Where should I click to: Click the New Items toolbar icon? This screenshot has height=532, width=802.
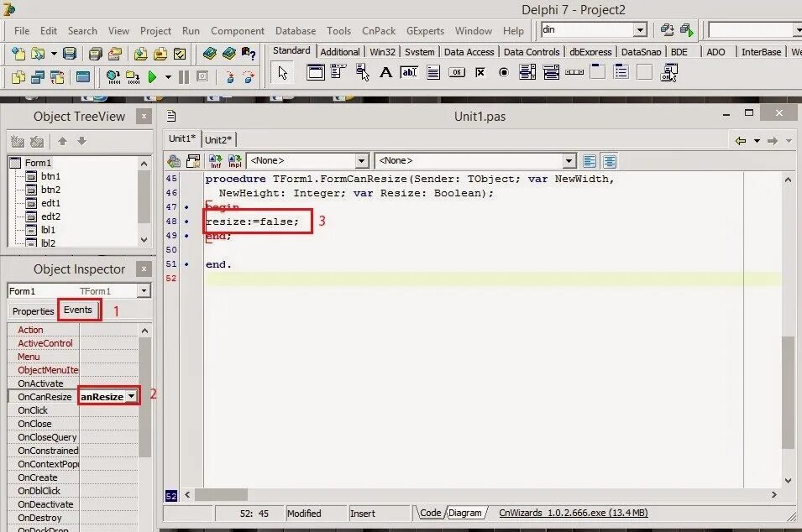pyautogui.click(x=18, y=54)
